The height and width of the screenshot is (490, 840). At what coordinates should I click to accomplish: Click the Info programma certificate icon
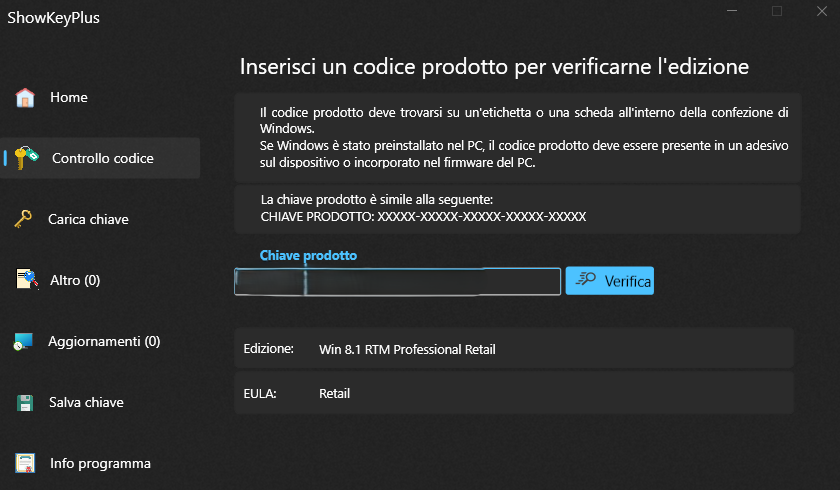coord(25,463)
